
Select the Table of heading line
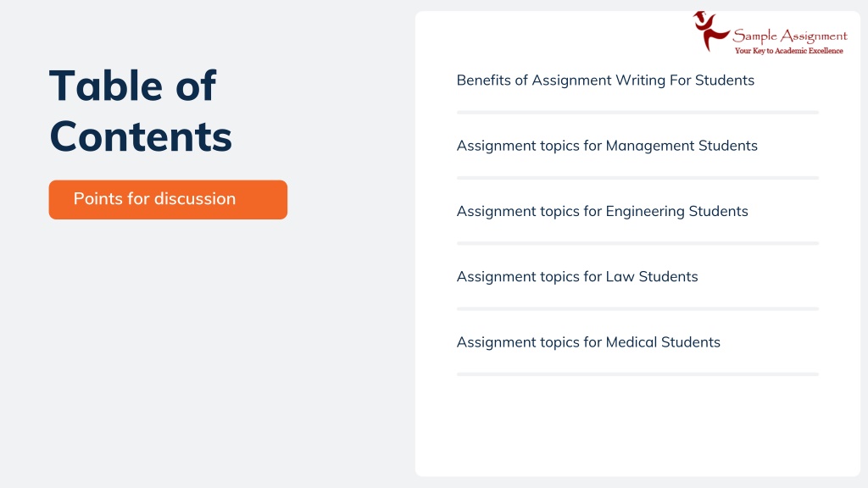pos(132,86)
